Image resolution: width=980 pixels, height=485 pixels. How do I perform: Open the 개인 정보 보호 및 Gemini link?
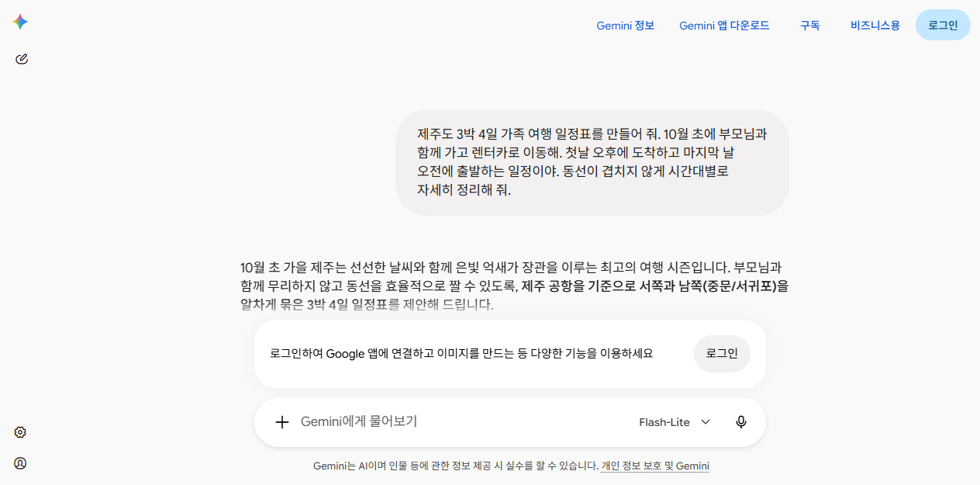[655, 466]
